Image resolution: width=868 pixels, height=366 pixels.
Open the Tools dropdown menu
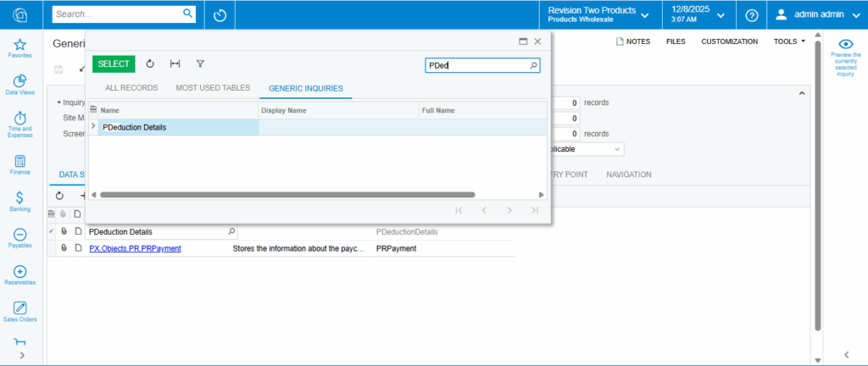[789, 41]
